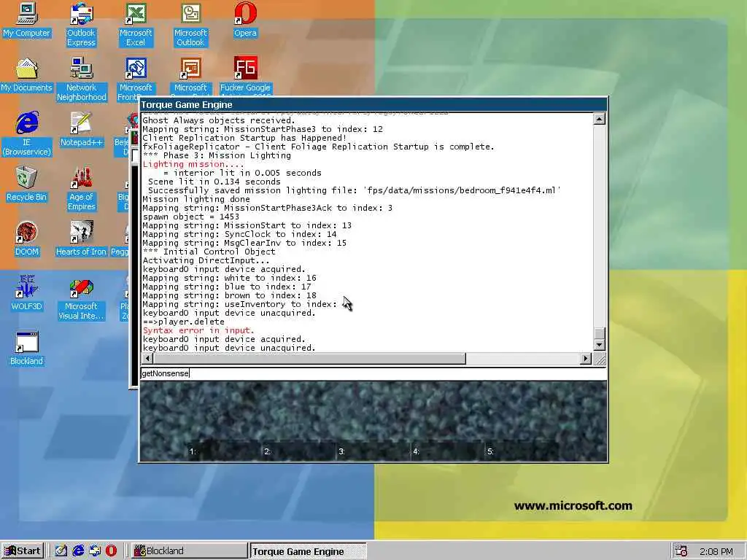Screen dimensions: 747x560
Task: Click the '==>player.delete' console line
Action: point(183,322)
